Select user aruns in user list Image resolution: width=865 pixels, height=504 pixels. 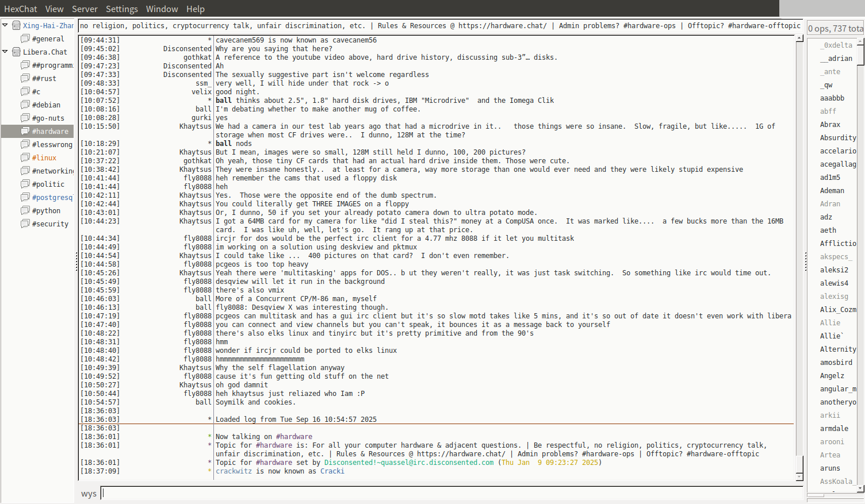tap(830, 468)
